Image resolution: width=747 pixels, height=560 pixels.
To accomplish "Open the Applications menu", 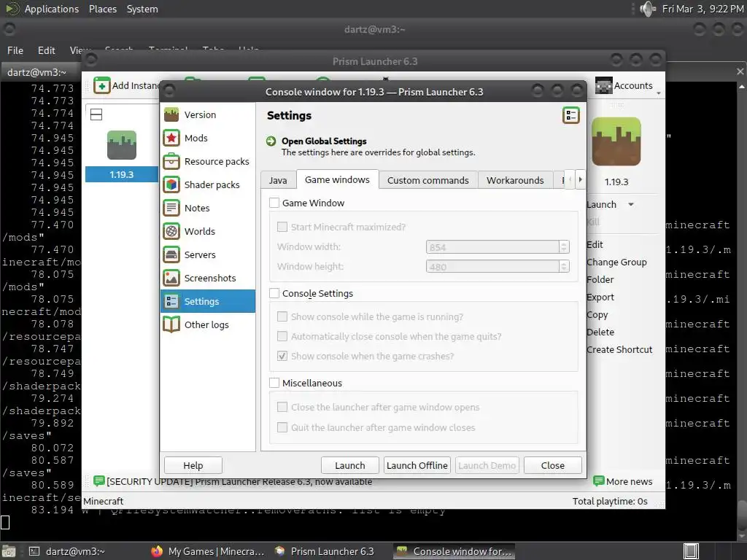I will pos(52,9).
